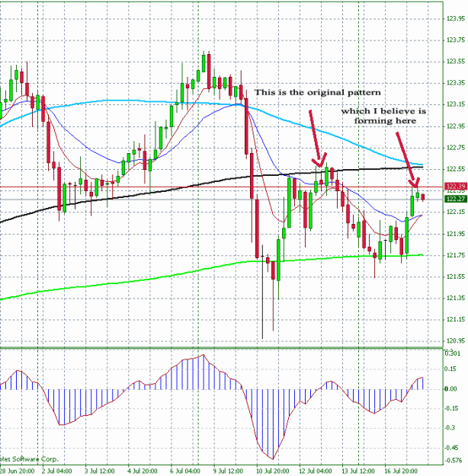Click the 0.301 oscillator scale value
Screen dimensions: 468x476
tap(453, 353)
